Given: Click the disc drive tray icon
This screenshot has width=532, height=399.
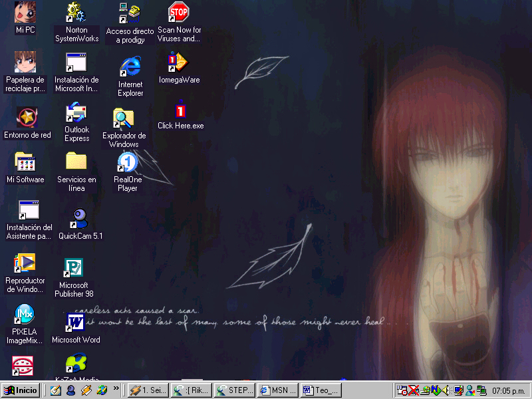Looking at the screenshot, I should click(x=425, y=390).
